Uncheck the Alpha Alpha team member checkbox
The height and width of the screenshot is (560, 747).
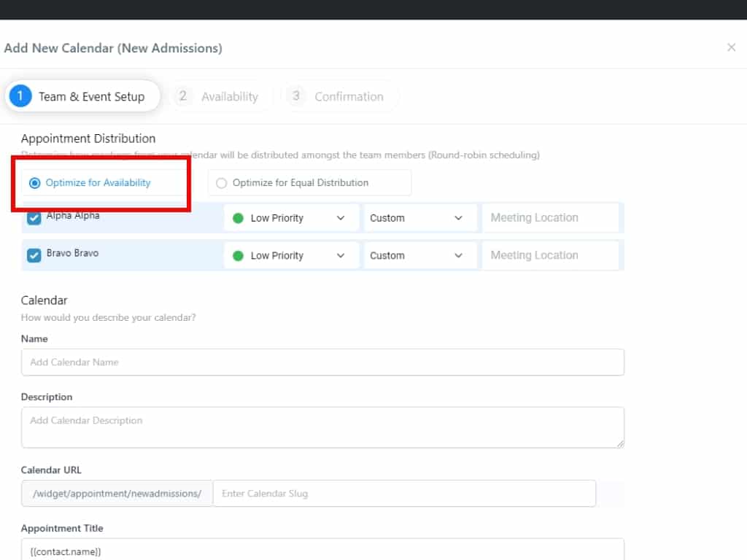pos(34,218)
